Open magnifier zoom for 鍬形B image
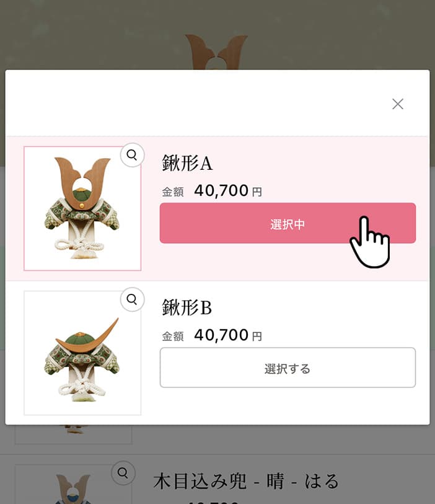This screenshot has height=504, width=435. 132,299
